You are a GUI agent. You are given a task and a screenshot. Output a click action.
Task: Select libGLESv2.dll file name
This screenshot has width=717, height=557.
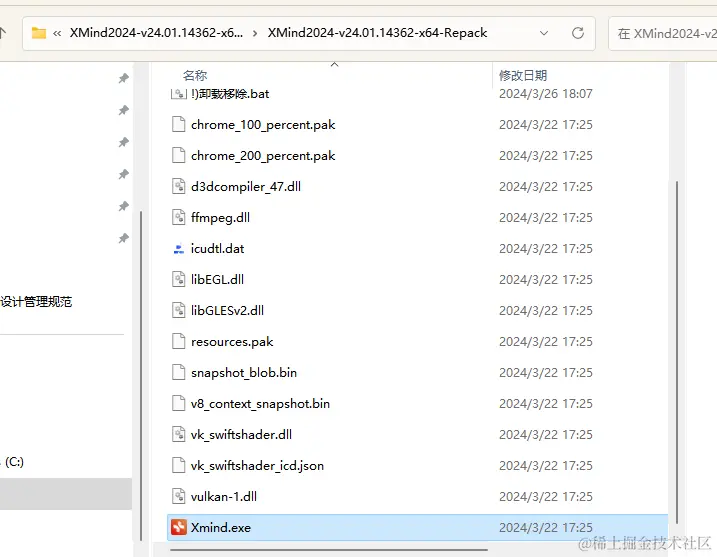click(x=227, y=311)
